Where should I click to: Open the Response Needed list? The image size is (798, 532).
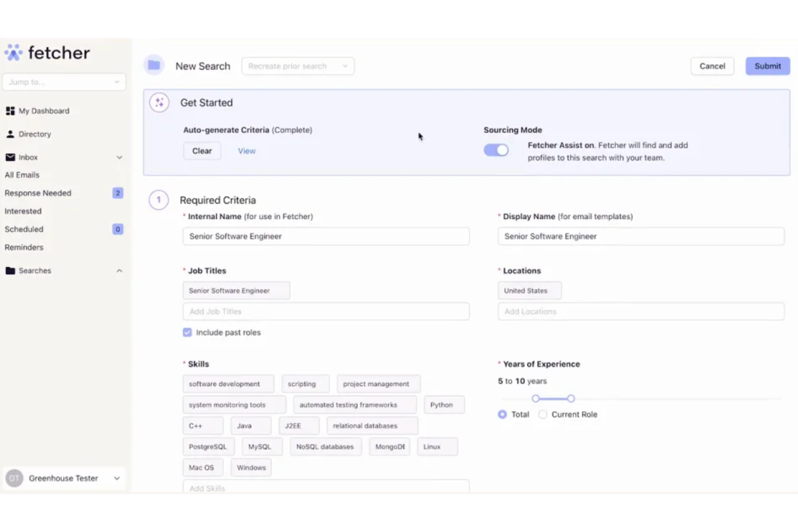(38, 192)
